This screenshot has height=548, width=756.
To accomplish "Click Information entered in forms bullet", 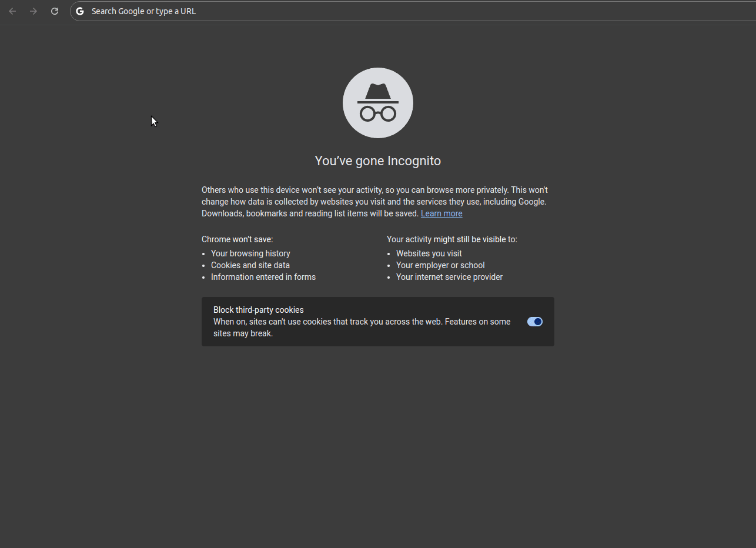I will pyautogui.click(x=263, y=277).
